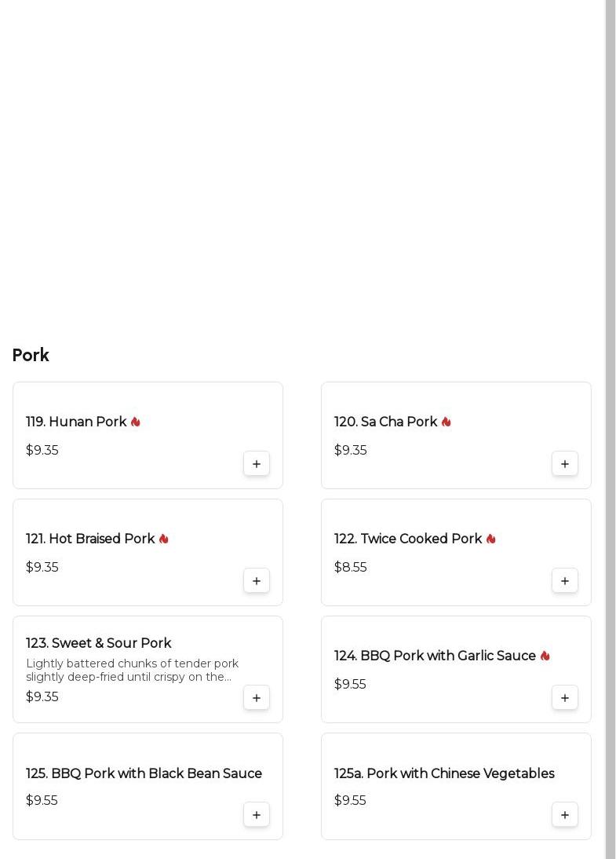The width and height of the screenshot is (616, 859).
Task: Open 124. BBQ Pork with Garlic Sauce
Action: click(x=435, y=656)
